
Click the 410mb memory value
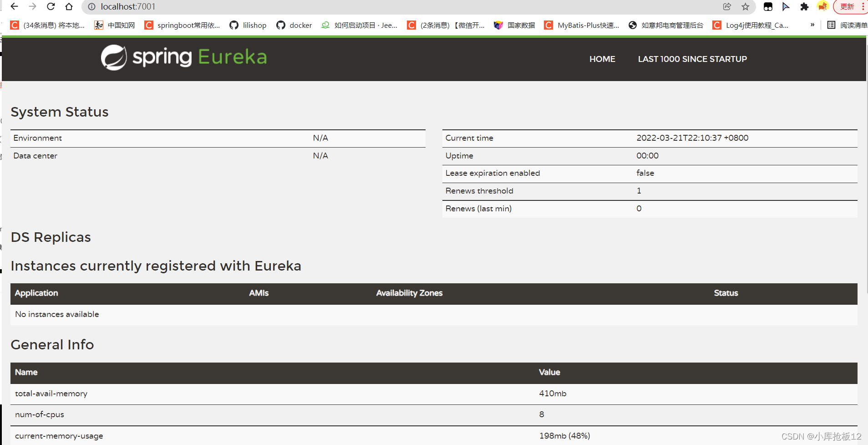553,394
